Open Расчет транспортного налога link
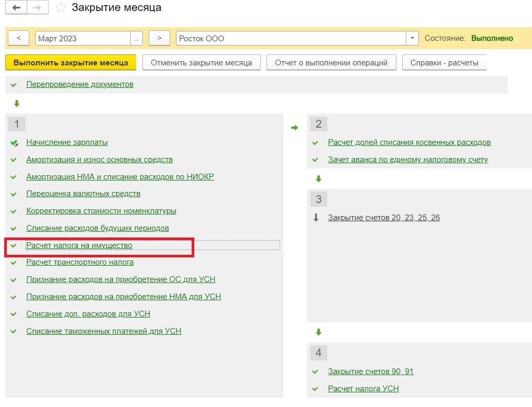Viewport: 532px width, 407px height. [80, 262]
